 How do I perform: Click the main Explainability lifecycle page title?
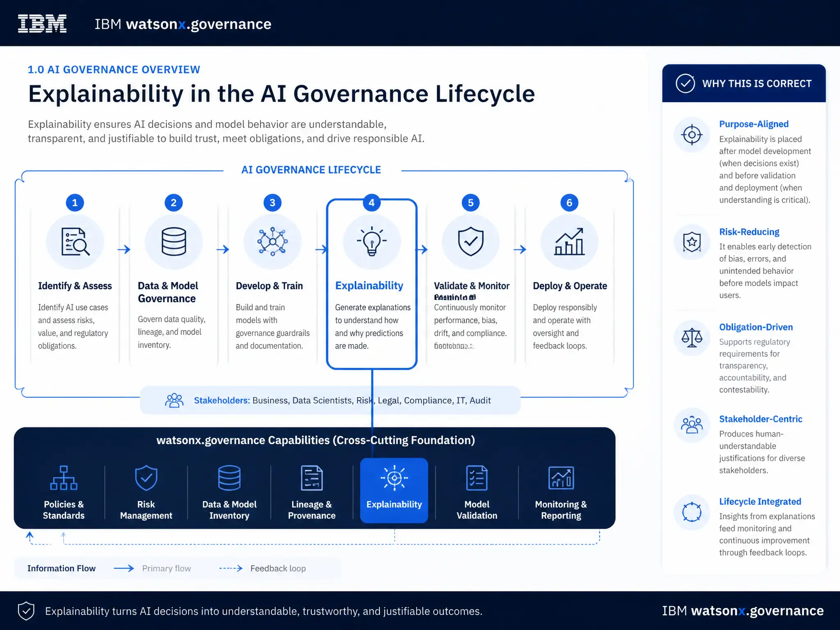pos(281,94)
